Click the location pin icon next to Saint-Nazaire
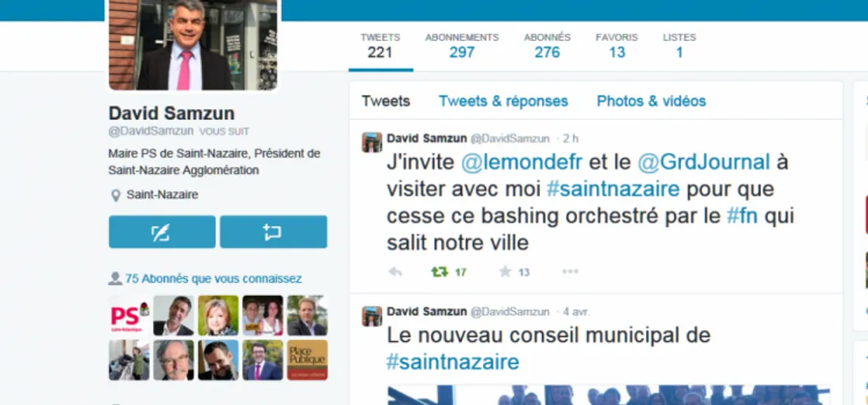868x405 pixels. (116, 195)
